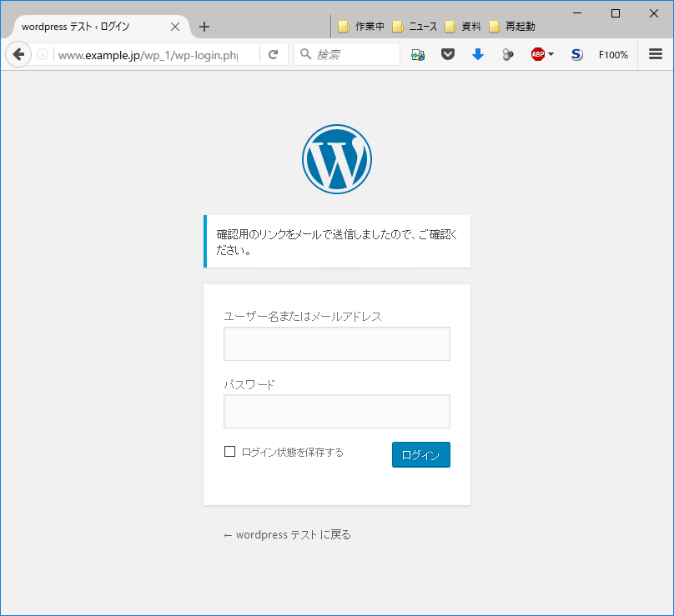Image resolution: width=674 pixels, height=616 pixels.
Task: Click the パスワード input field
Action: pyautogui.click(x=337, y=411)
